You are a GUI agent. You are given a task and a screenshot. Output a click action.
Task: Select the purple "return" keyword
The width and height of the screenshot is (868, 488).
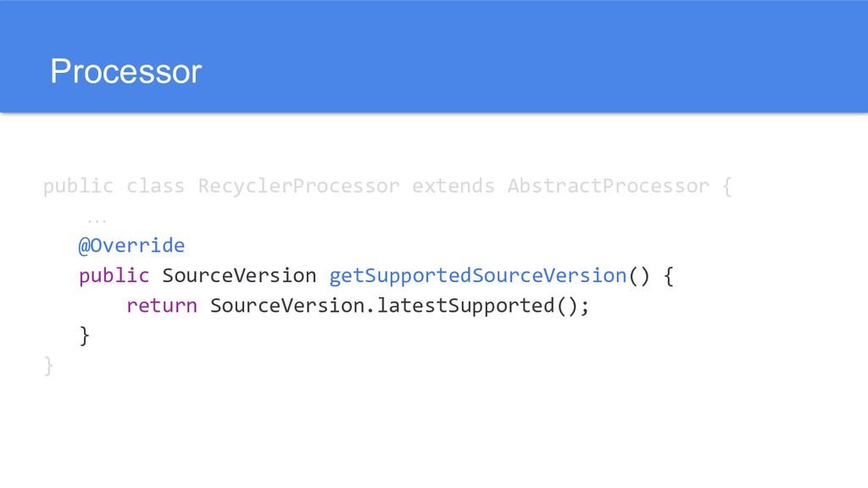pyautogui.click(x=161, y=305)
